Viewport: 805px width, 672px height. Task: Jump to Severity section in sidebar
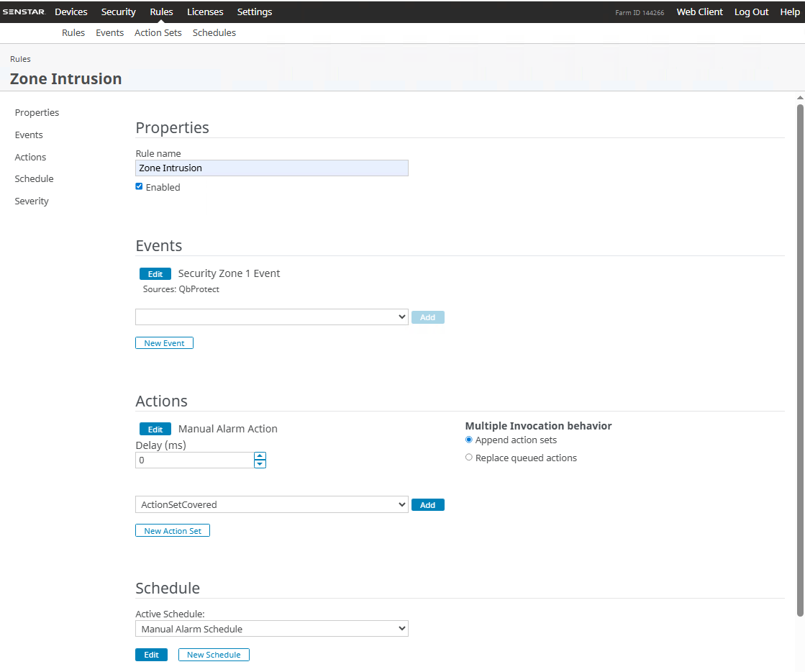click(x=32, y=201)
